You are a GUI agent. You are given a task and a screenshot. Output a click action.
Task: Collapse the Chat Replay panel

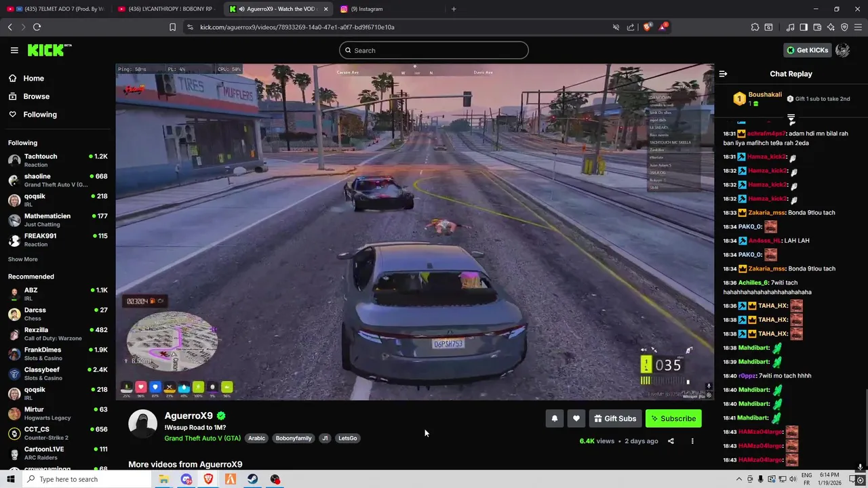point(723,74)
